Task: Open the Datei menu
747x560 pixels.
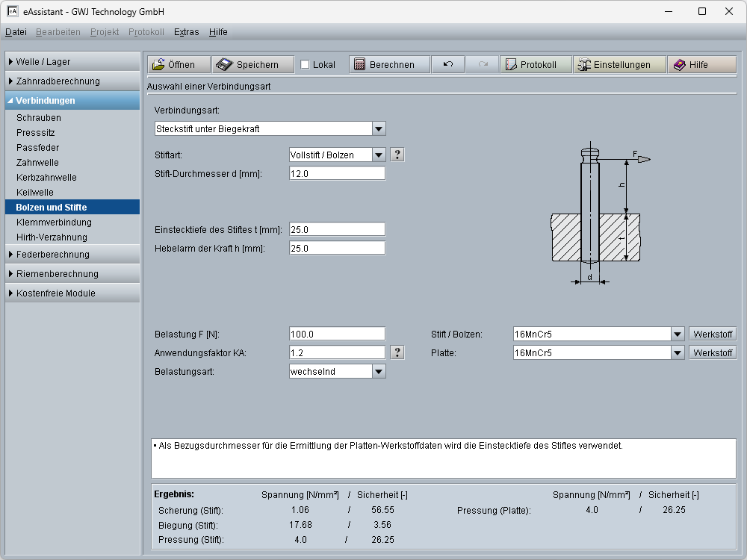Action: pyautogui.click(x=16, y=32)
